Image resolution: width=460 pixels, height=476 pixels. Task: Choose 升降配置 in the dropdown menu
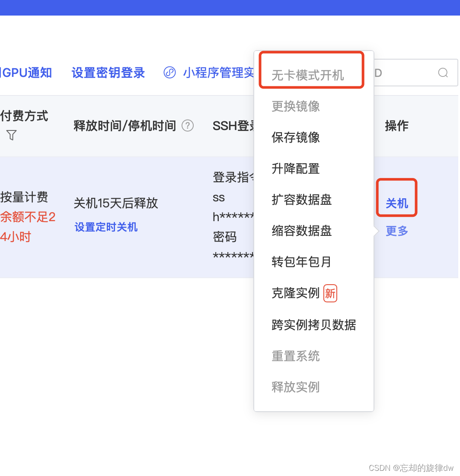point(295,168)
